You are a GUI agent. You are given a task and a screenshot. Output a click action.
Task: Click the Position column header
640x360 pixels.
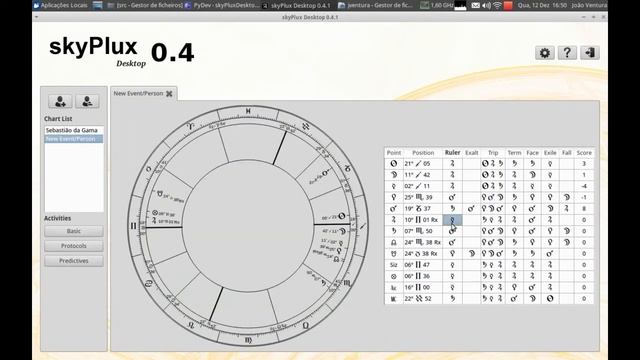coord(423,153)
